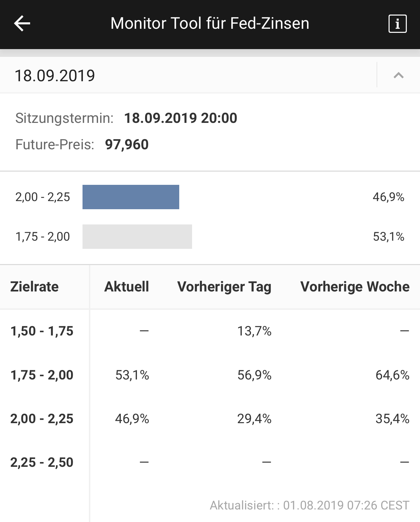Image resolution: width=420 pixels, height=522 pixels.
Task: Tap the Aktualisiert timestamp text
Action: [x=309, y=505]
